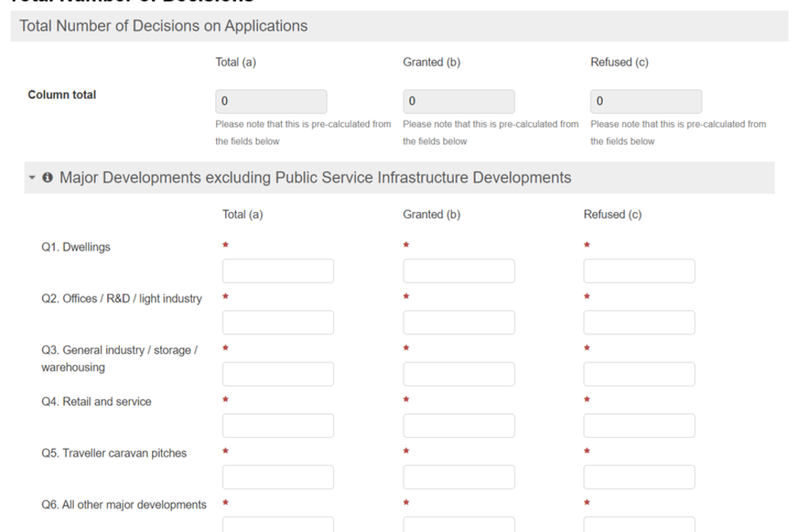Click the Major Developments excluding Public Service heading
798x532 pixels.
pyautogui.click(x=315, y=178)
